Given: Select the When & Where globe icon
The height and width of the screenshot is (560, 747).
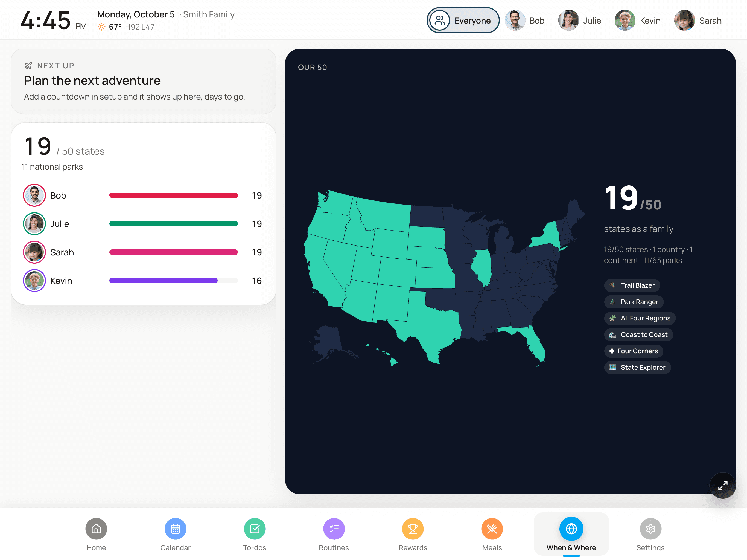Looking at the screenshot, I should coord(571,529).
